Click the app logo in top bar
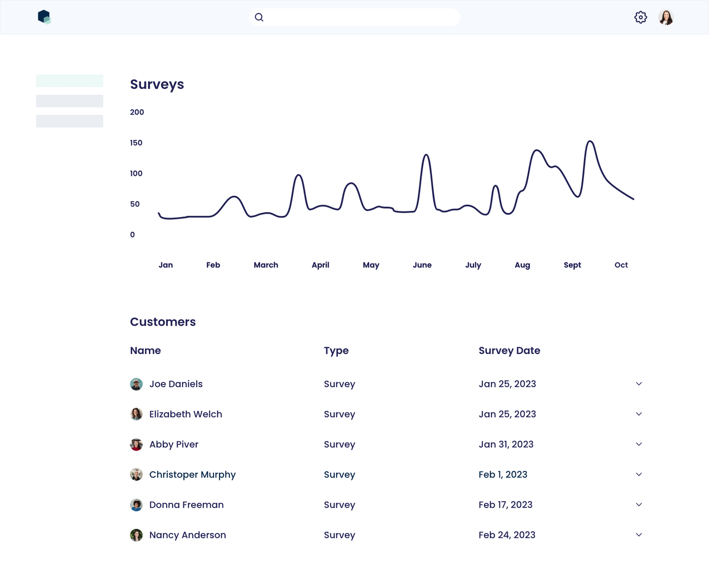 (44, 17)
